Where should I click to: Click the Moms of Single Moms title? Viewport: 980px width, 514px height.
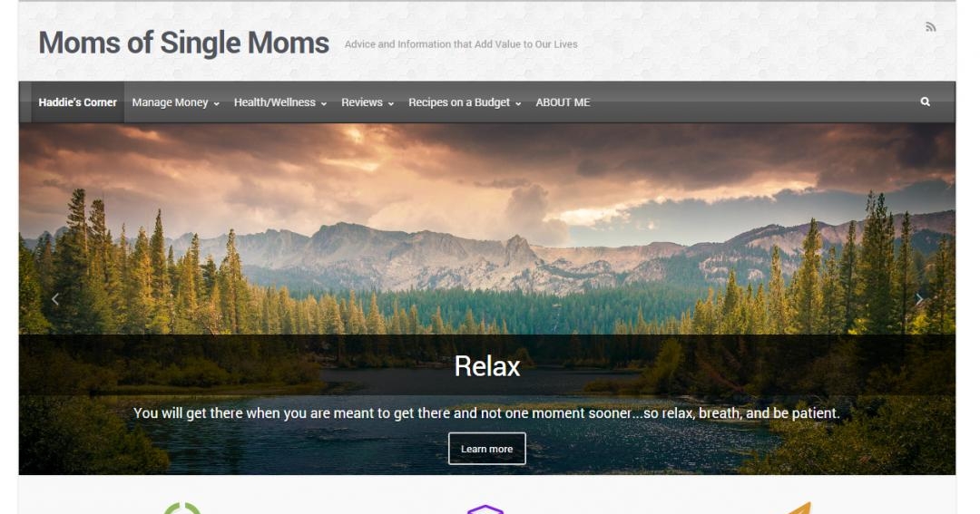[x=183, y=44]
